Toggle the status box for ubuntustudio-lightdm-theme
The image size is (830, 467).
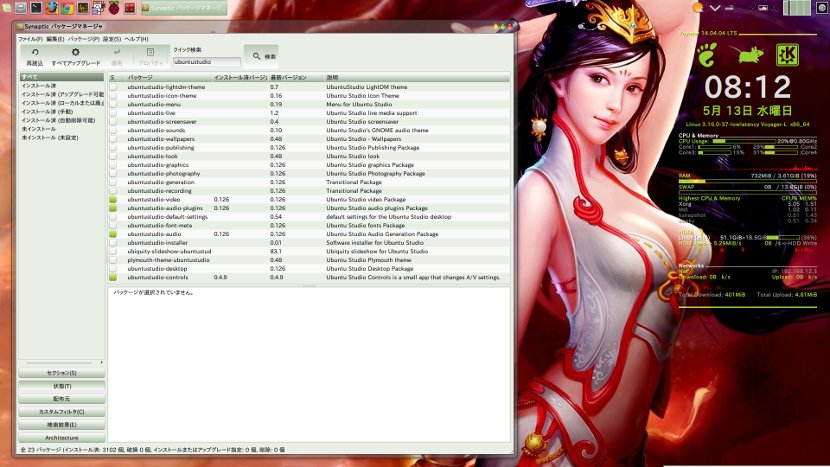[113, 87]
